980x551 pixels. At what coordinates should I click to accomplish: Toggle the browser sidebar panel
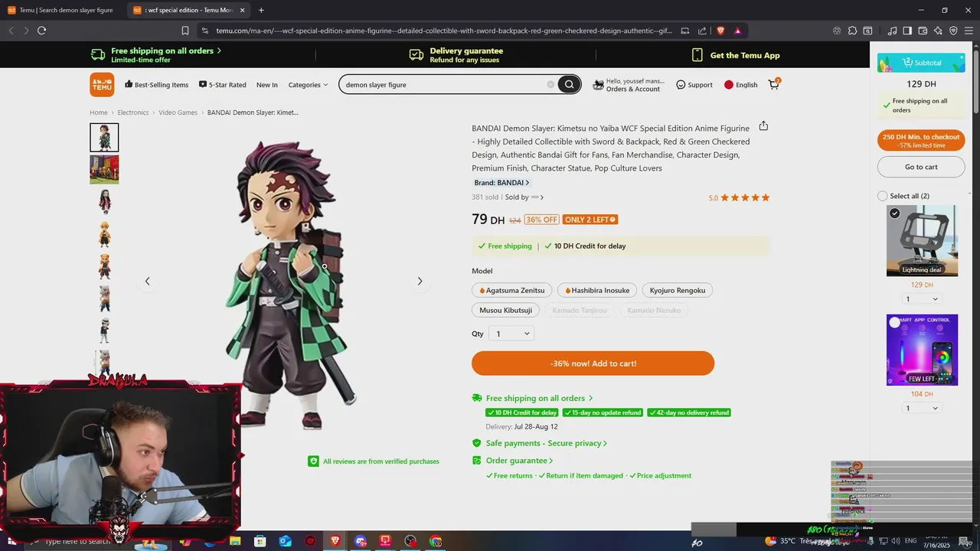[x=907, y=31]
